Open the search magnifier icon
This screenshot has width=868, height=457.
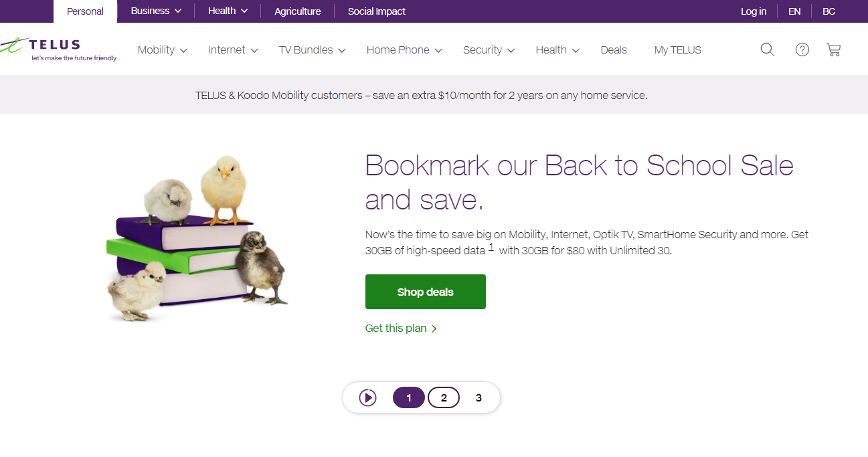(767, 50)
